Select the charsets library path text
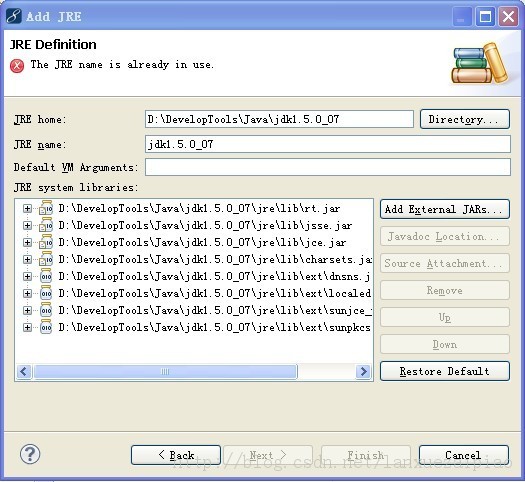This screenshot has height=482, width=525. point(215,259)
